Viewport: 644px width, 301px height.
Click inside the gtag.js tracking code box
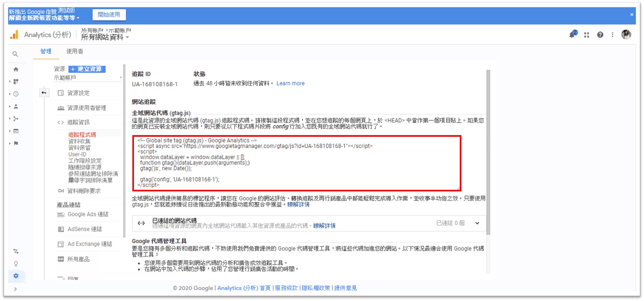(x=297, y=163)
